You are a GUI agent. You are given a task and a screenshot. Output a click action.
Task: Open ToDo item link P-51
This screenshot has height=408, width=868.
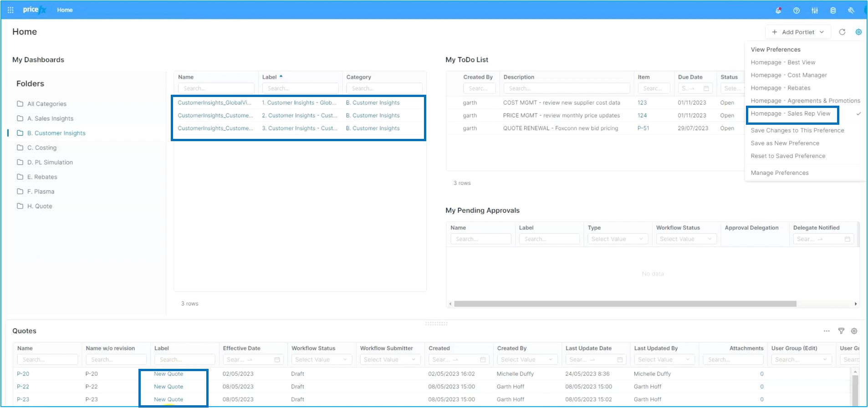643,128
